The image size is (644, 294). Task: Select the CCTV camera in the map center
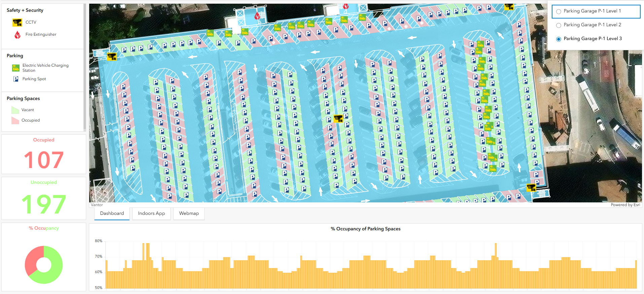338,119
